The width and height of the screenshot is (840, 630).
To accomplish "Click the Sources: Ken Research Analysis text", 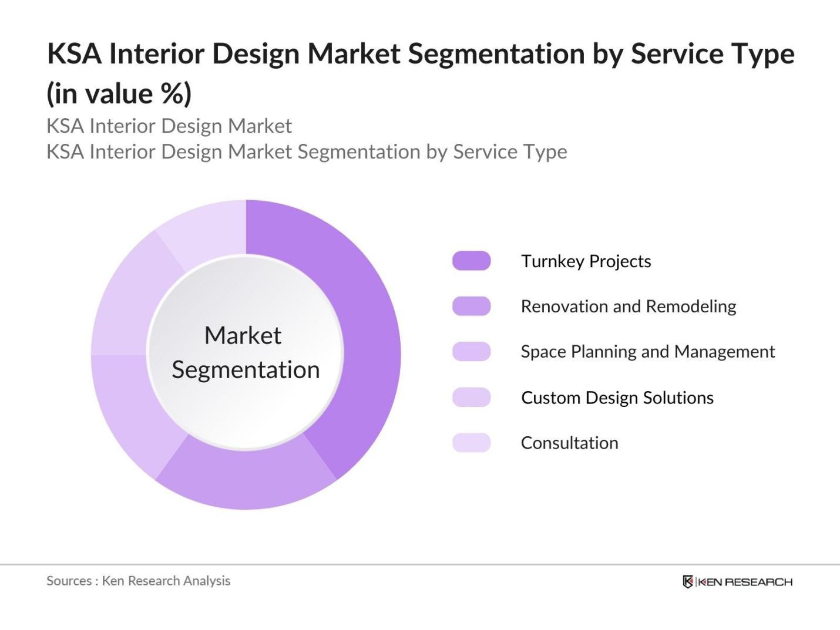I will (138, 581).
